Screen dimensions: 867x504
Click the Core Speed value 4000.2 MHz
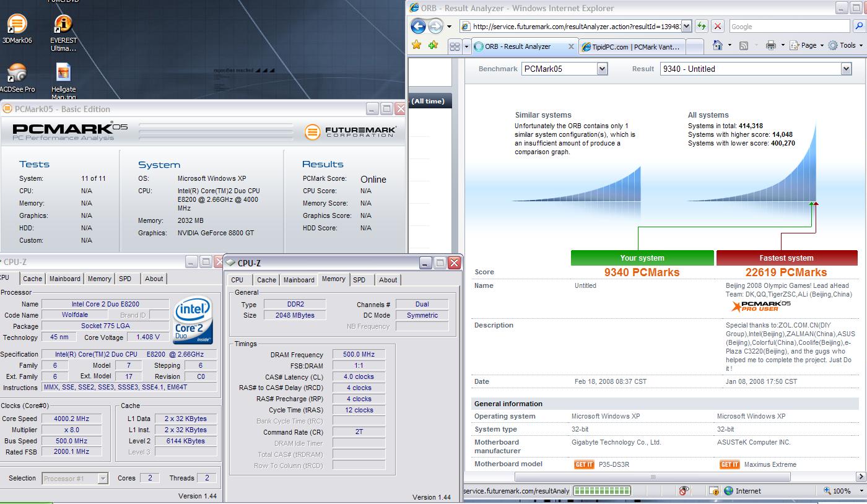72,419
